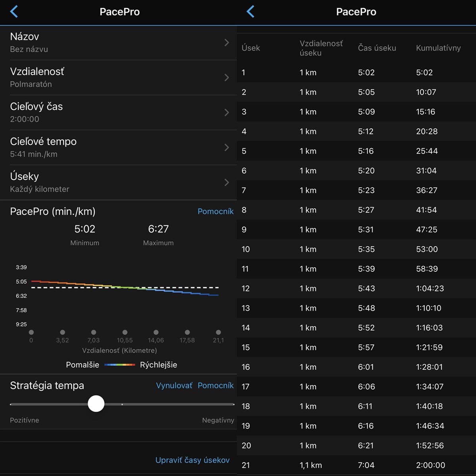Open Pomocník link beside Stratégia tempa

[x=215, y=386]
